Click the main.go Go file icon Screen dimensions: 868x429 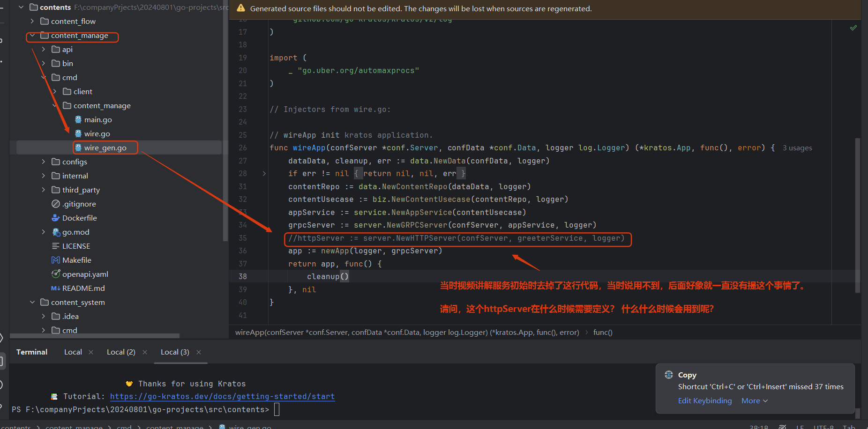point(78,119)
